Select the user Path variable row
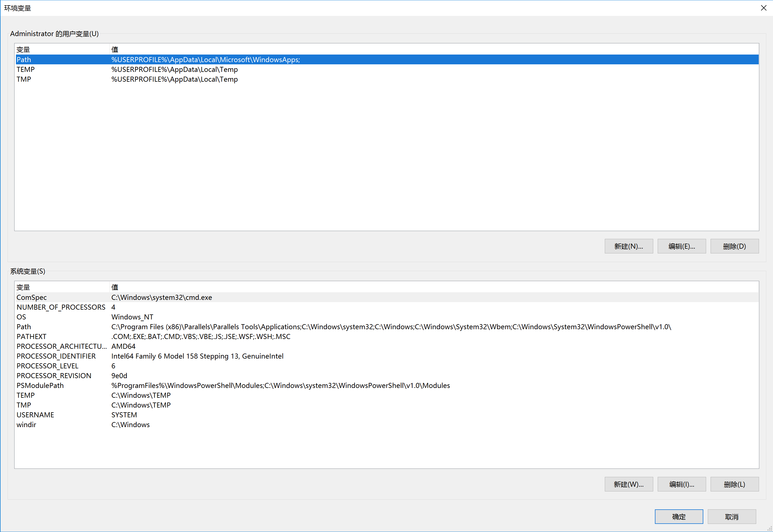773x532 pixels. [24, 60]
